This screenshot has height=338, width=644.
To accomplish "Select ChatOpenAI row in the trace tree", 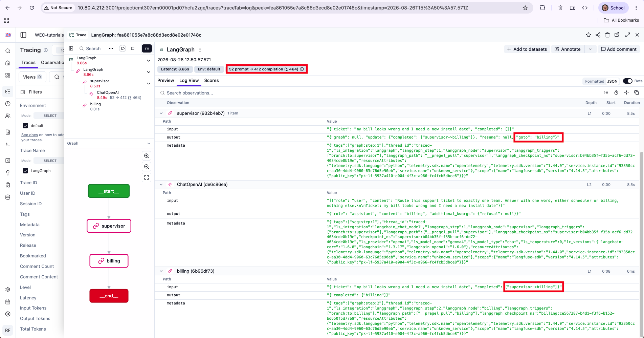I will (118, 95).
